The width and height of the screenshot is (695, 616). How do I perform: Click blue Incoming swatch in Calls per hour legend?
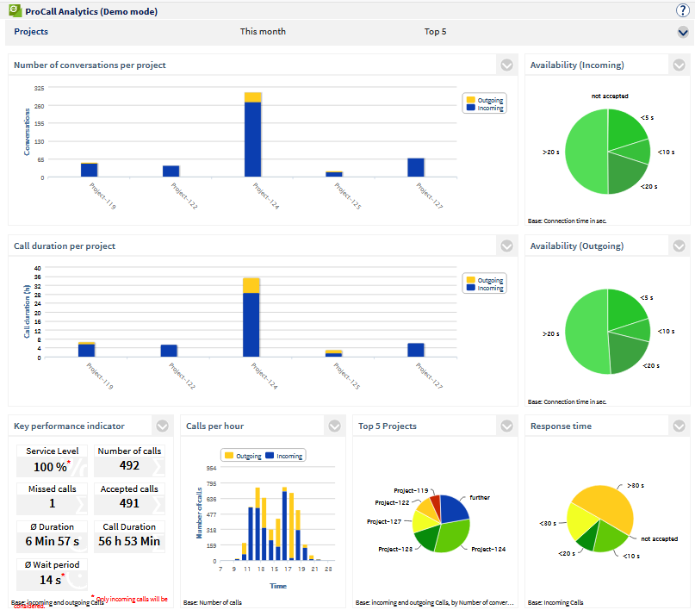[270, 456]
